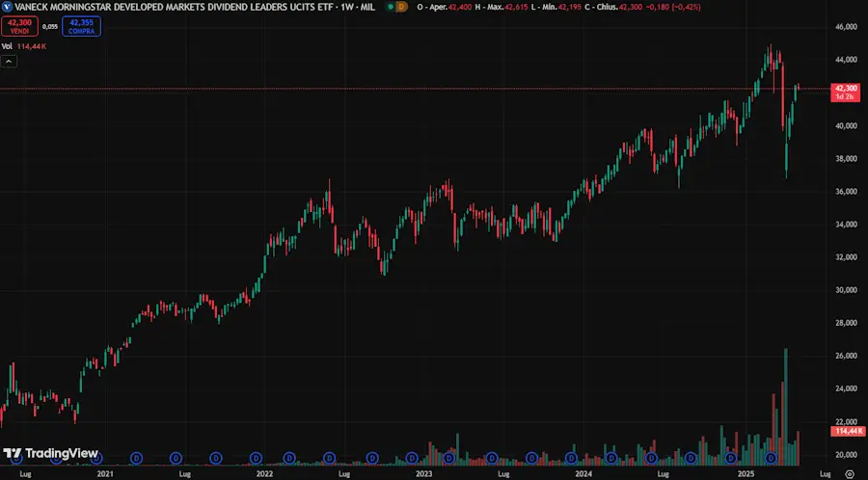Click the dividend marker just left of 2022
868x480 pixels.
256,458
